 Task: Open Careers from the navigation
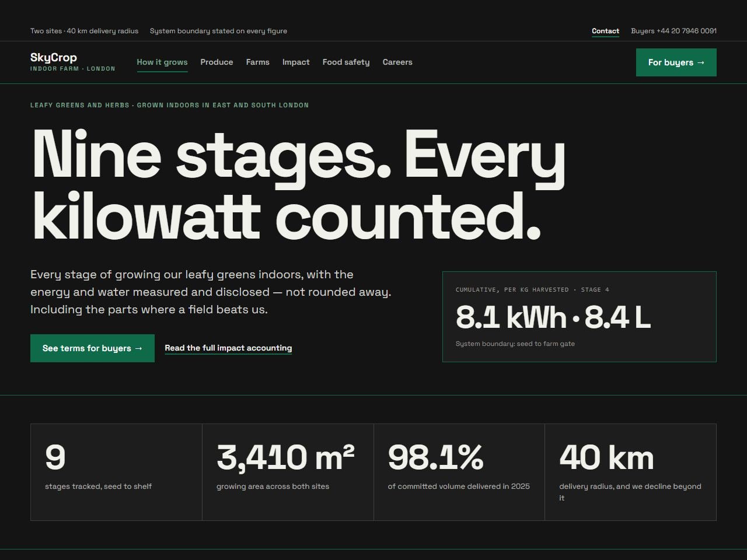397,62
